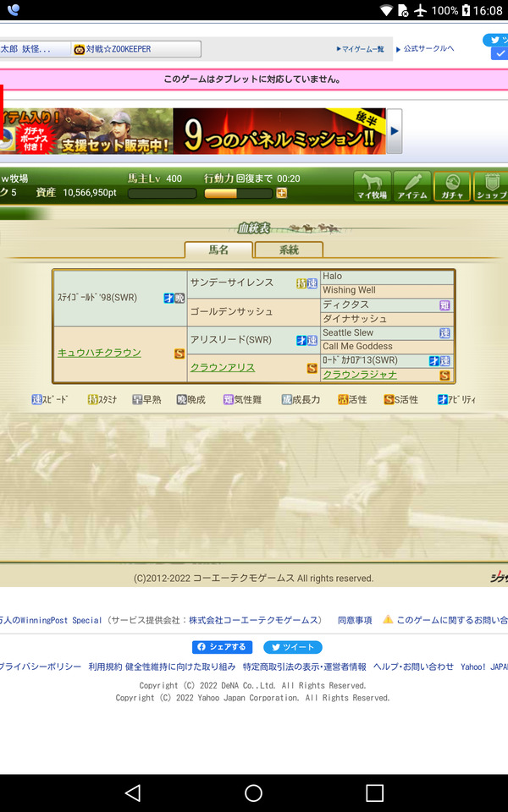The height and width of the screenshot is (812, 508).
Task: Click the ダイナサッシュ pedigree cell
Action: point(387,319)
